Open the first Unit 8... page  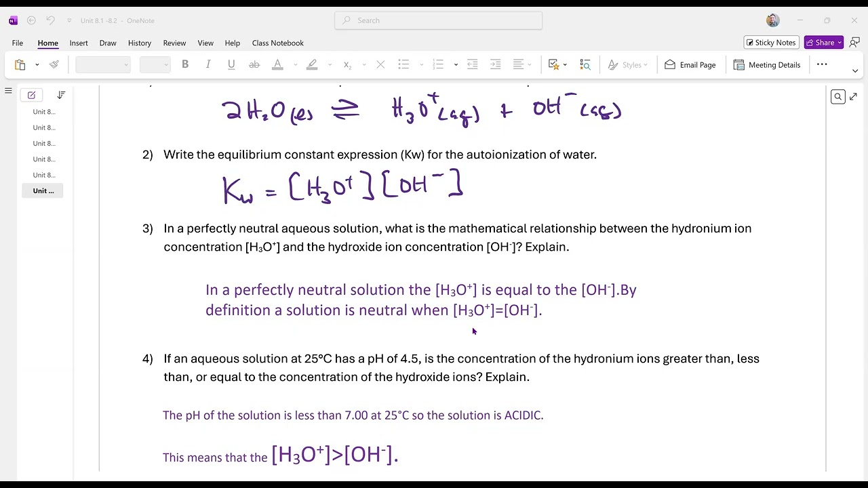(44, 112)
